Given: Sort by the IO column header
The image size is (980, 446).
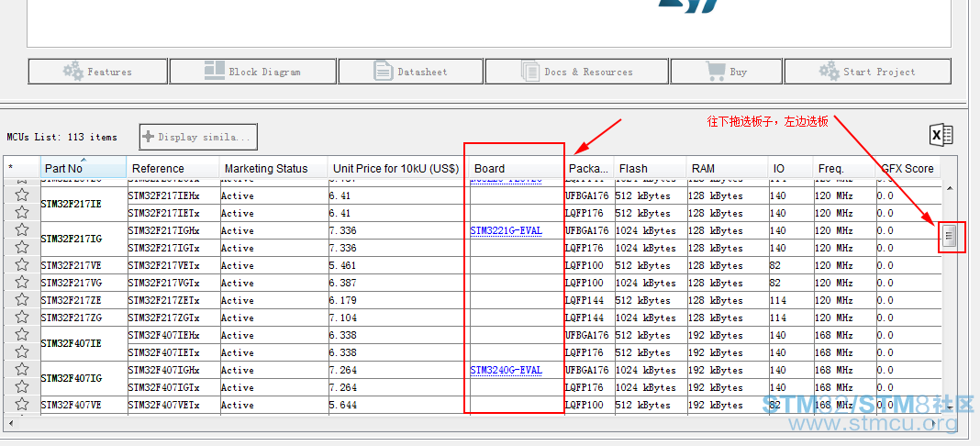Looking at the screenshot, I should (x=790, y=168).
